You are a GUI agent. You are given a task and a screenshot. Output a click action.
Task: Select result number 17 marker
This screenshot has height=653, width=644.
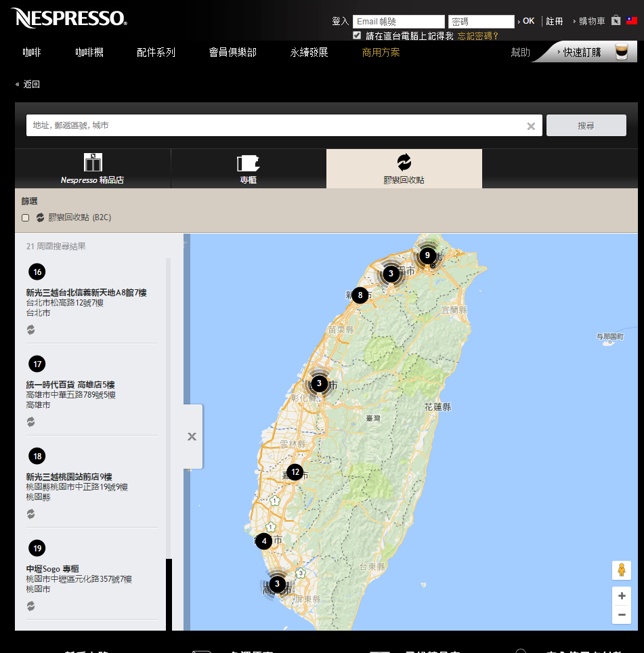tap(37, 364)
